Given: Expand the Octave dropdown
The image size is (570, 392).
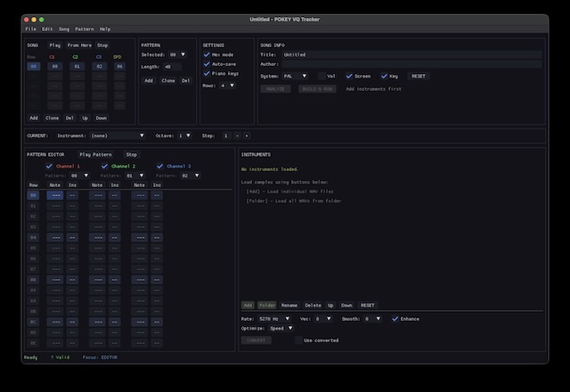Looking at the screenshot, I should (x=184, y=135).
